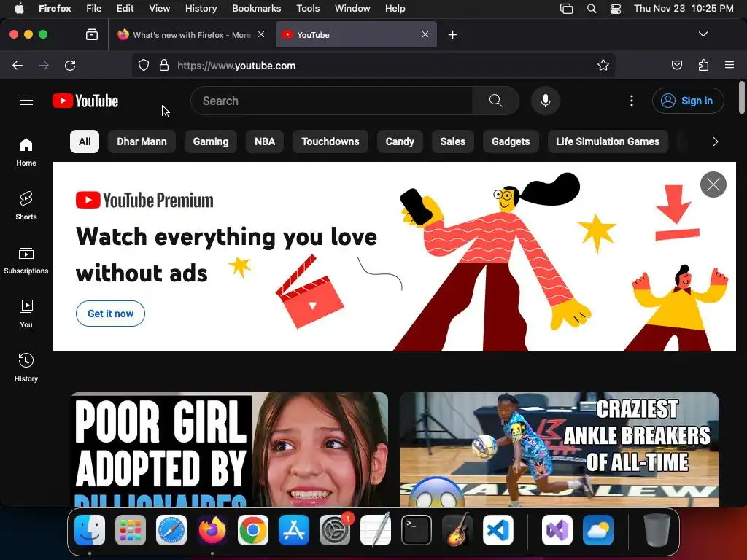Select the All filter chip

pos(85,141)
